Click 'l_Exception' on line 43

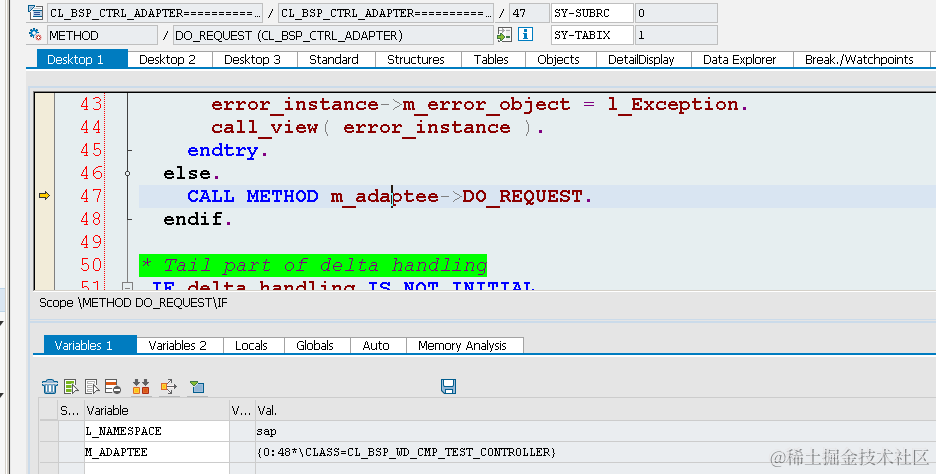(x=673, y=104)
